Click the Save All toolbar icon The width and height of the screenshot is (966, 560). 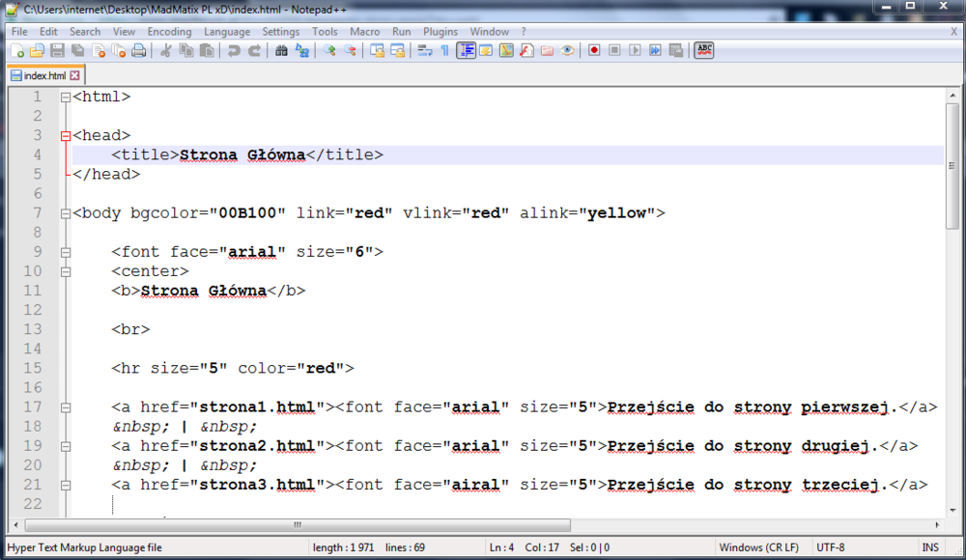(77, 50)
